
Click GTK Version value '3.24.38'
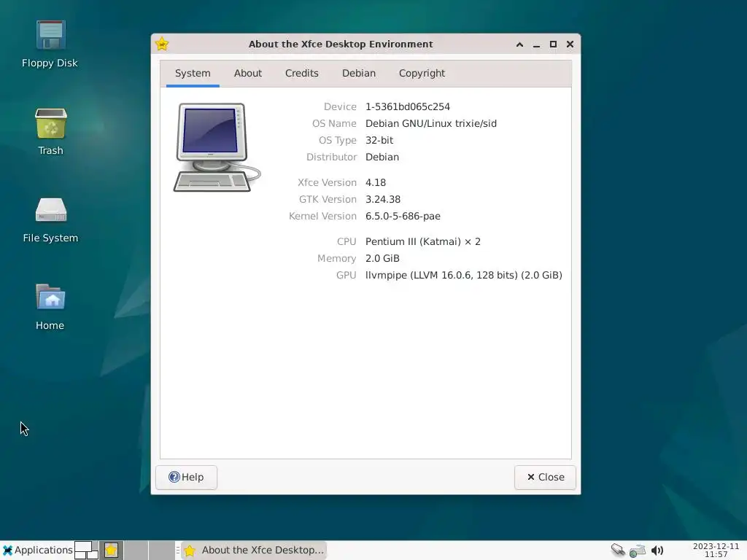[x=382, y=199]
